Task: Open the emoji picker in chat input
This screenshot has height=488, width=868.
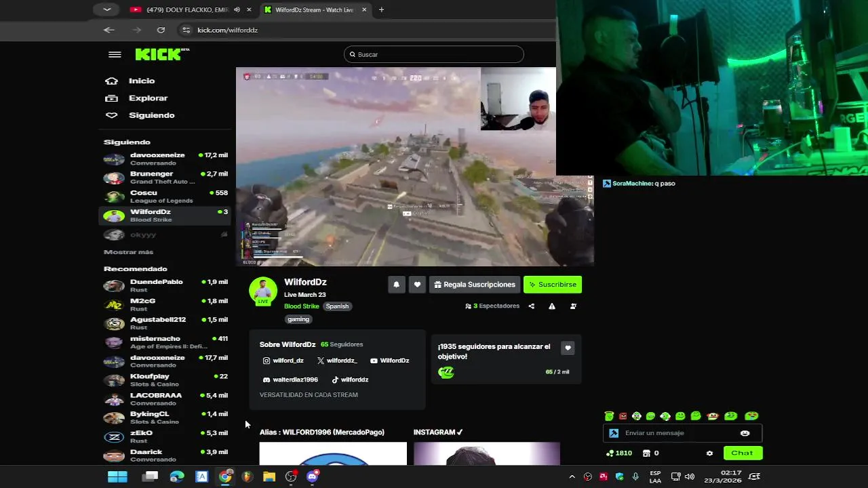Action: point(745,433)
